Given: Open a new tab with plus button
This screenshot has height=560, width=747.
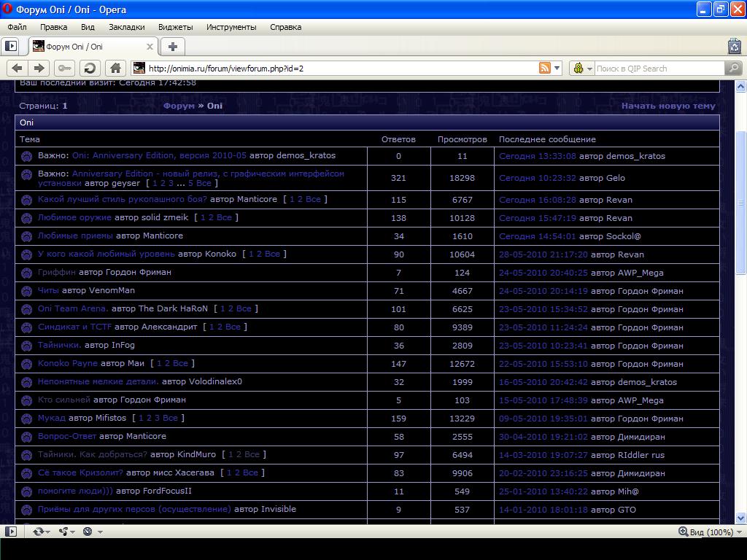Looking at the screenshot, I should tap(172, 47).
